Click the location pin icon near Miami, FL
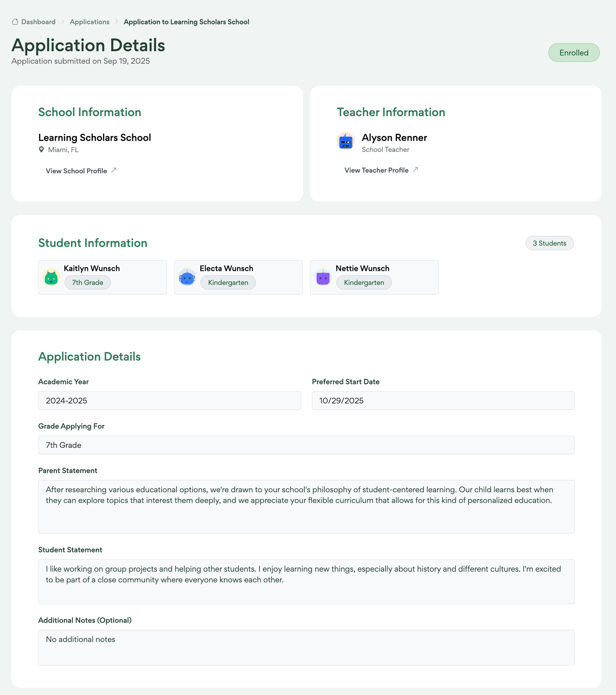Viewport: 616px width, 695px height. pos(41,150)
